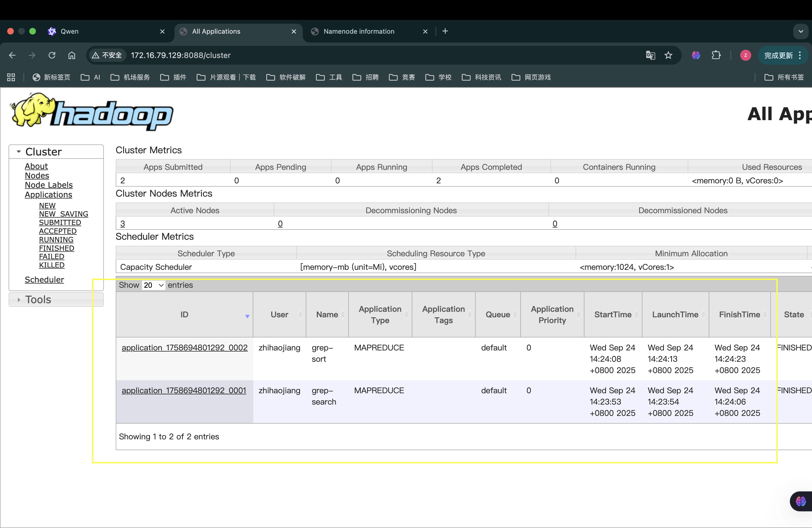Screen dimensions: 812x528
Task: Sort the table by Name column
Action: (327, 315)
